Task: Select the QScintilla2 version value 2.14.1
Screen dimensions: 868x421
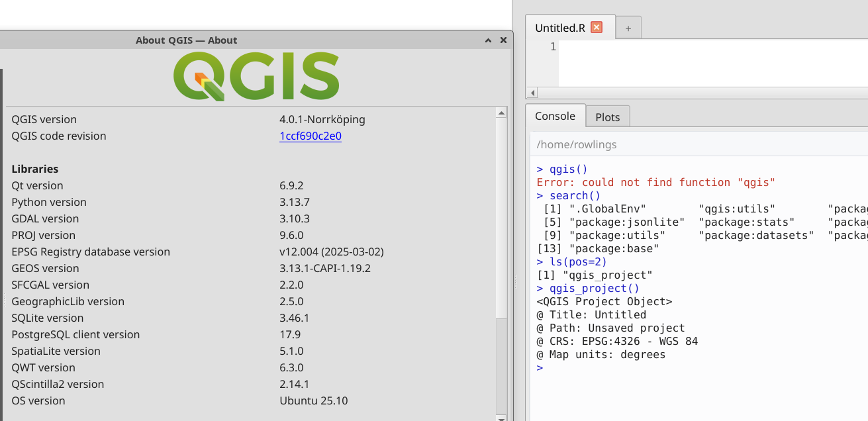Action: pyautogui.click(x=295, y=384)
